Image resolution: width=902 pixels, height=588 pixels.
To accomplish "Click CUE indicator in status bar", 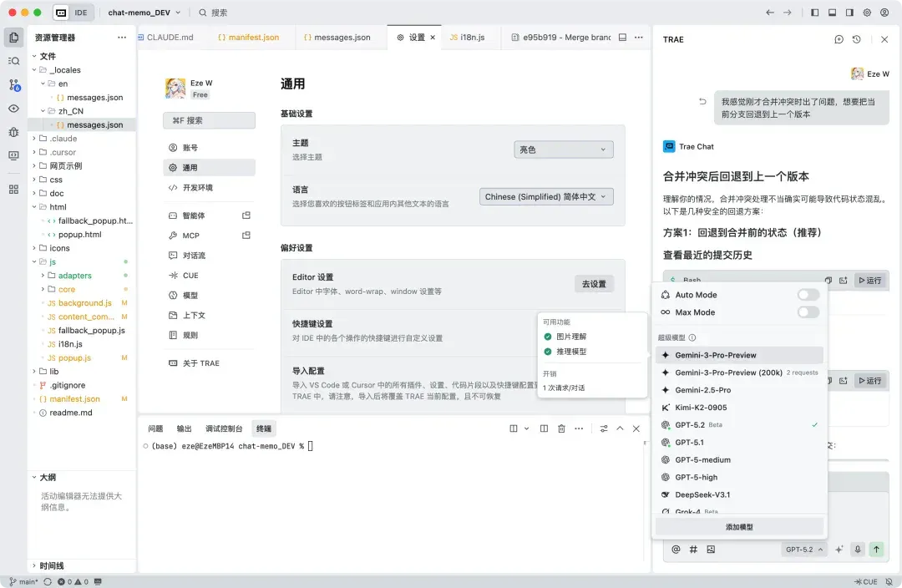I will coord(866,581).
